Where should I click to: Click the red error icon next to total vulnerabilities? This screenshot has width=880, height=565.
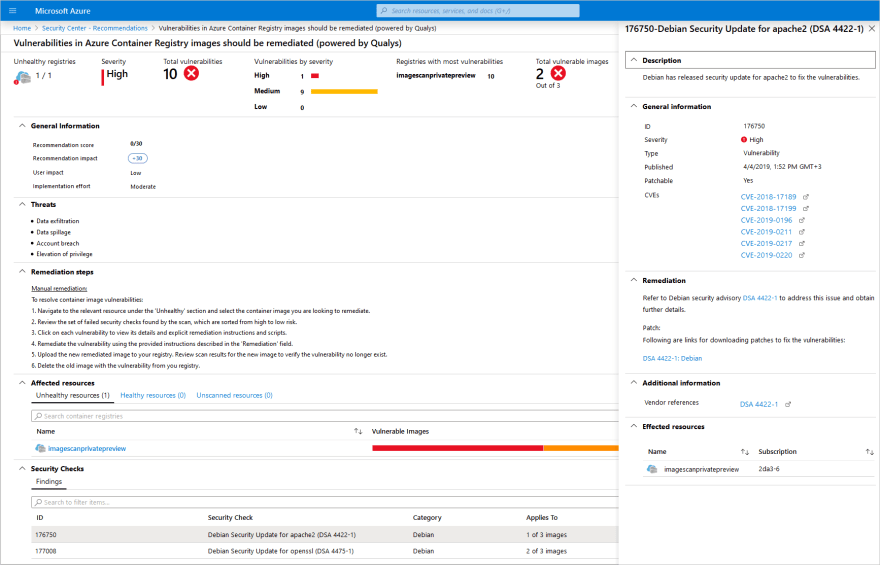click(x=191, y=74)
